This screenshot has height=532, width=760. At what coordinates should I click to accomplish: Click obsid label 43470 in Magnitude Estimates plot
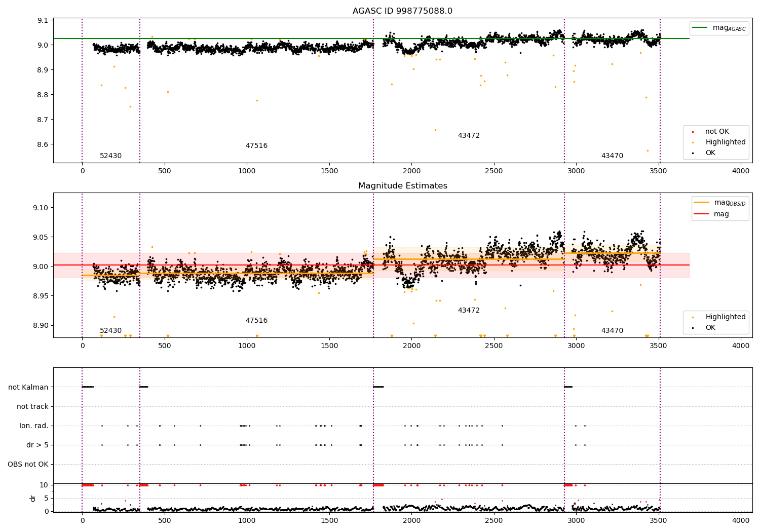(x=612, y=331)
